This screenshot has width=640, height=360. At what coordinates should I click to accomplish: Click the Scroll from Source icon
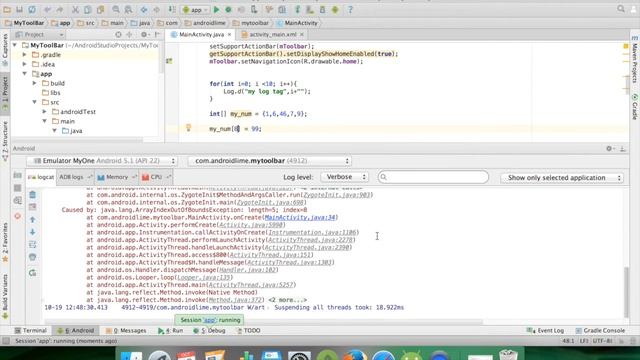[x=118, y=35]
